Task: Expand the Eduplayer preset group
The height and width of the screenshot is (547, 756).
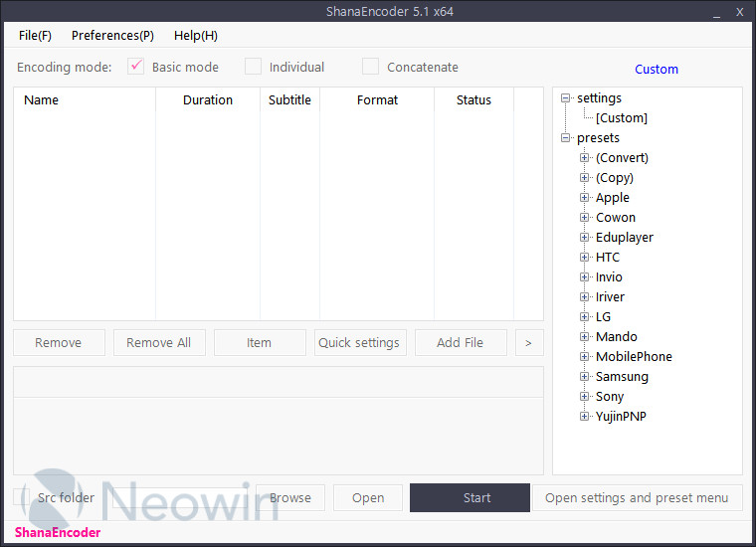Action: 584,237
